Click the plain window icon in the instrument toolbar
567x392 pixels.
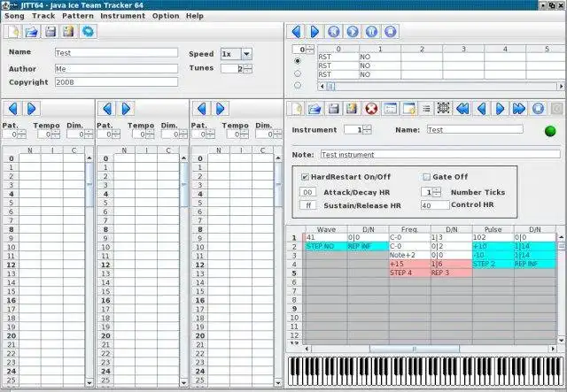(x=390, y=108)
